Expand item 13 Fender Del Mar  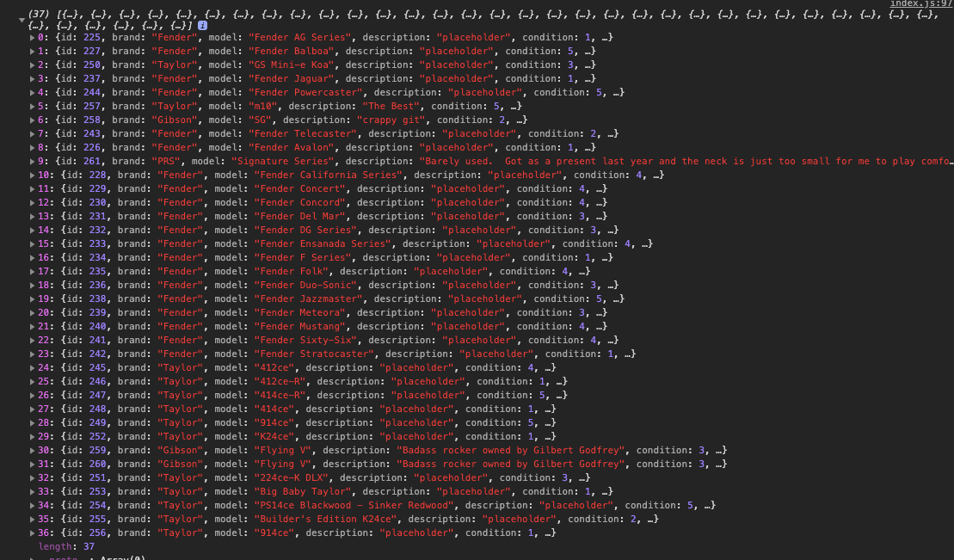click(32, 217)
